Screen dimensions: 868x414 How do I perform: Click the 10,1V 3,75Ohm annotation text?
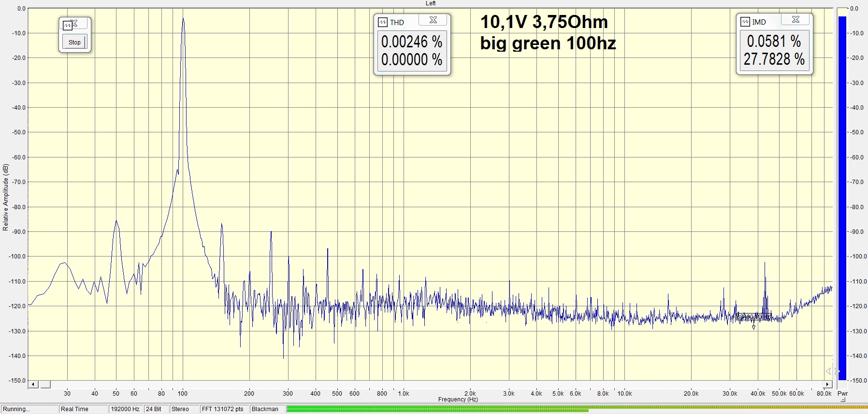tap(544, 22)
